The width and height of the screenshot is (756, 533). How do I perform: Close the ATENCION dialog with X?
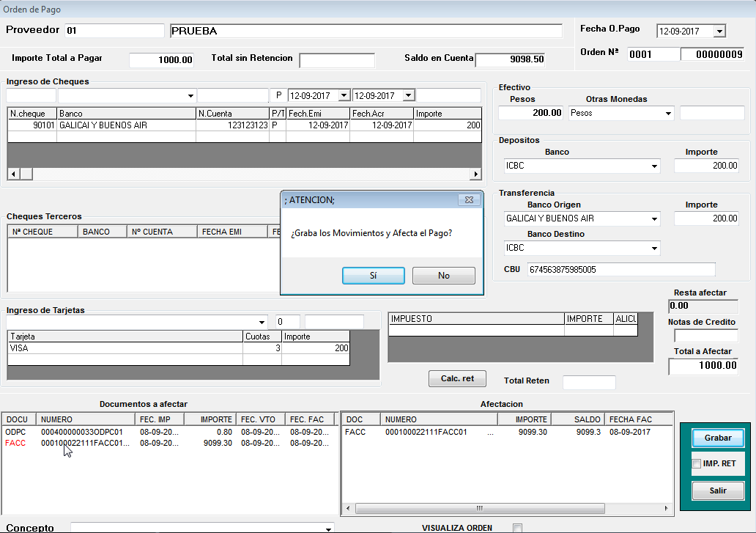coord(469,199)
